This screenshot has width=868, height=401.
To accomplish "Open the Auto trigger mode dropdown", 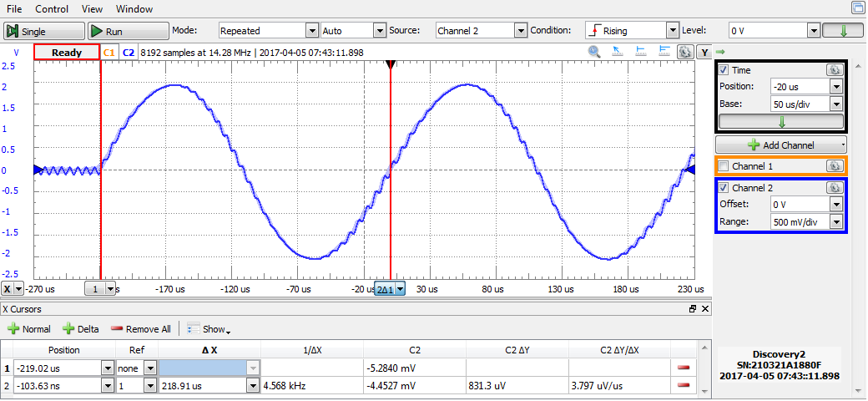I will click(x=380, y=31).
